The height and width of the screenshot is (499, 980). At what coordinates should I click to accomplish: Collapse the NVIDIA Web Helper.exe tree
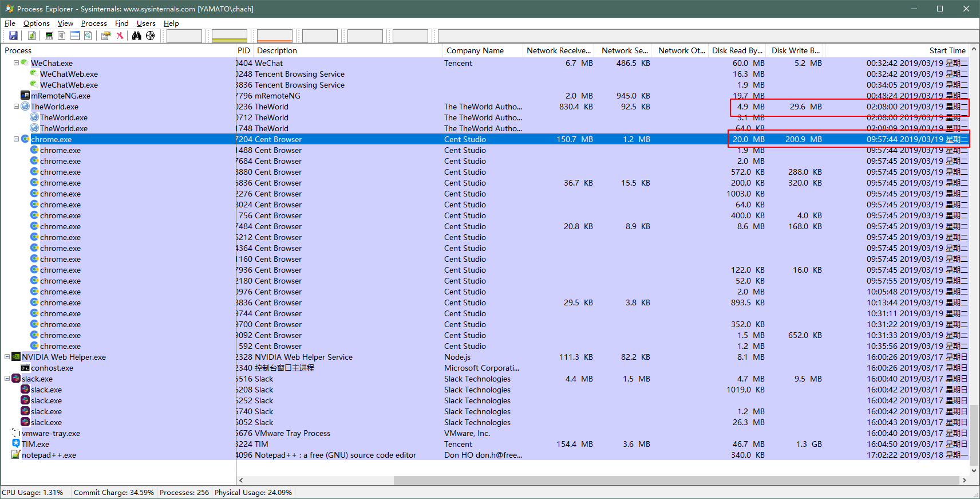coord(7,357)
